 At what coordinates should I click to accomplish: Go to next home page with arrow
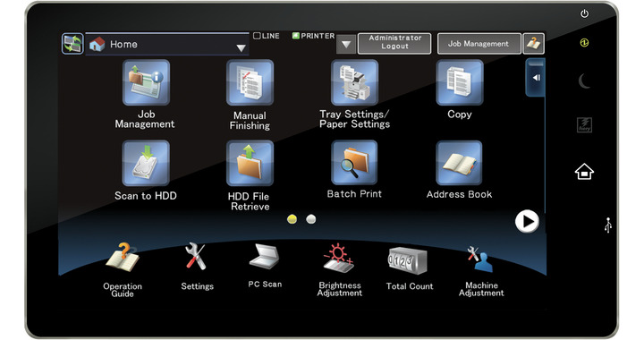[x=527, y=221]
